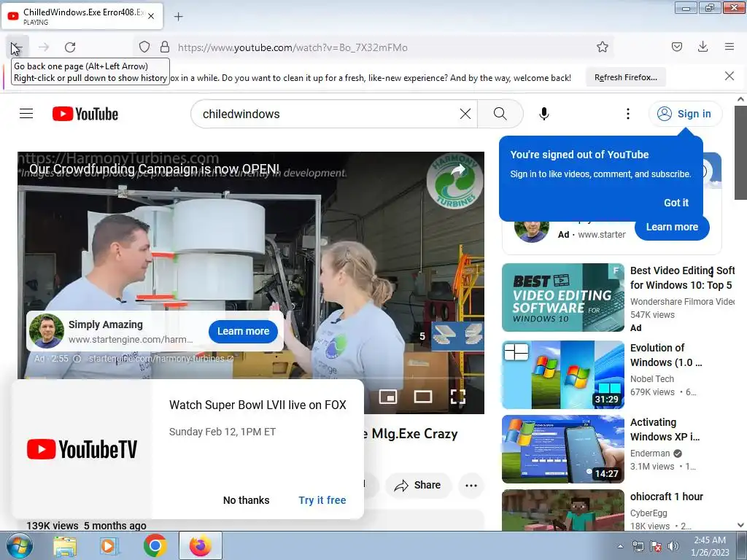Launch Windows Media Player from taskbar
Screen dimensions: 747x560
tap(109, 545)
